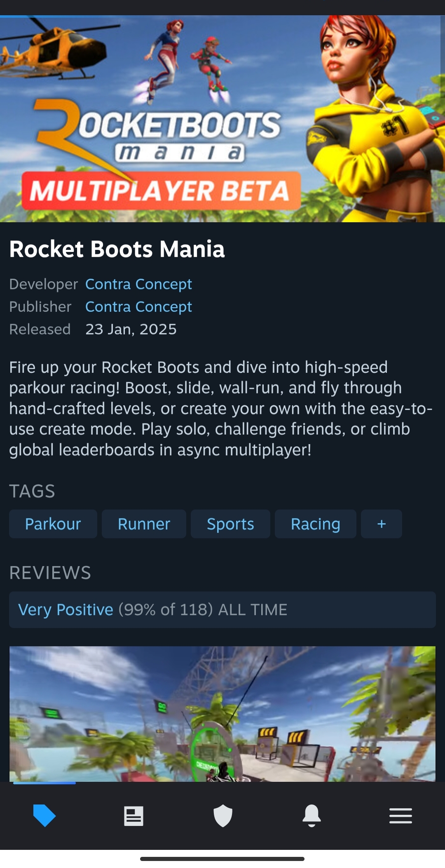
Task: Click the game description paragraph
Action: coord(221,408)
